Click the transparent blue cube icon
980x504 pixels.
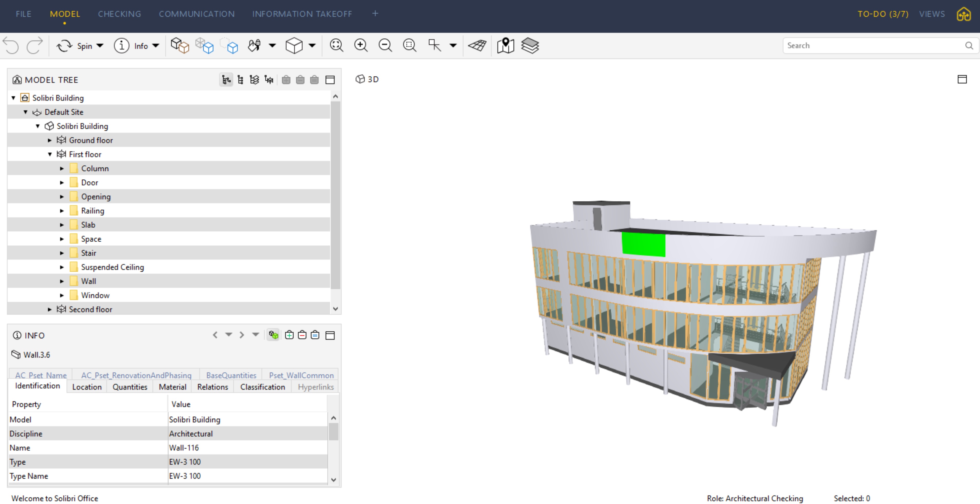204,46
